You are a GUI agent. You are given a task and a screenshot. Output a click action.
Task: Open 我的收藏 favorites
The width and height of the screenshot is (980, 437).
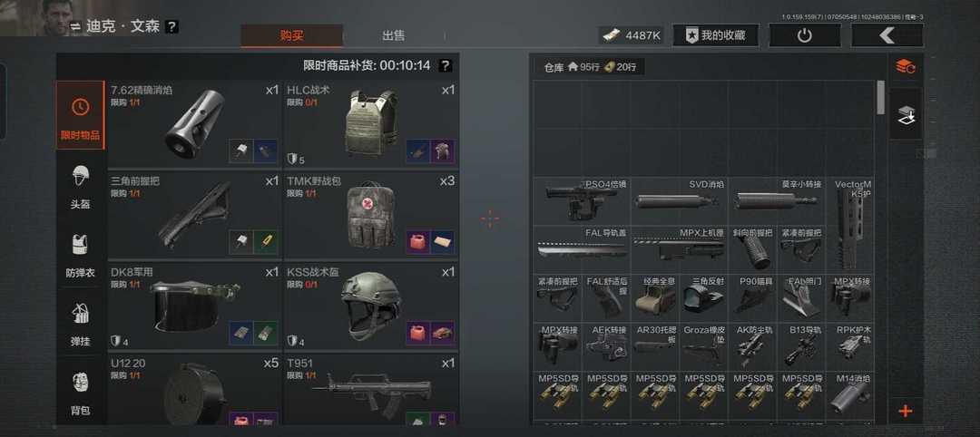click(716, 35)
